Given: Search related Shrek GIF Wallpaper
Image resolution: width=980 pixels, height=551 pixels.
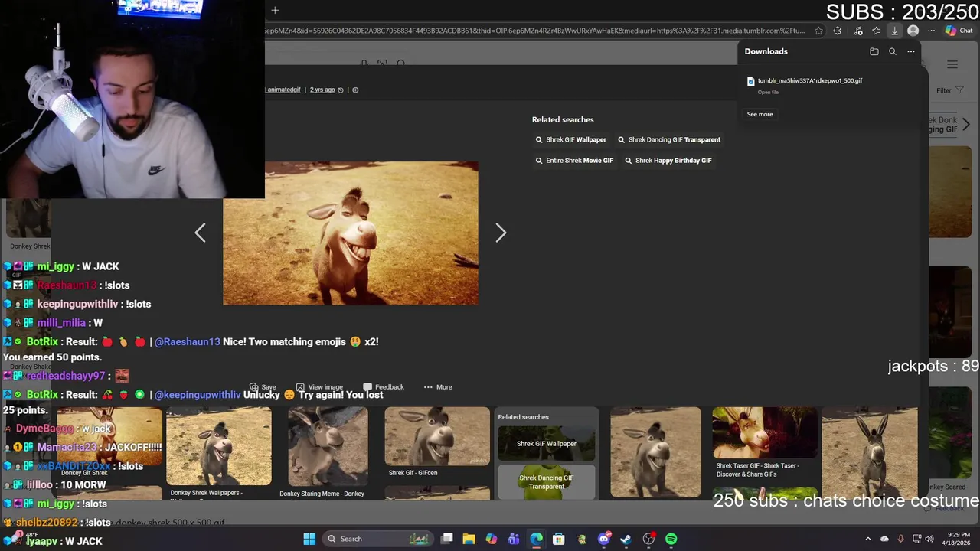Looking at the screenshot, I should [x=571, y=139].
